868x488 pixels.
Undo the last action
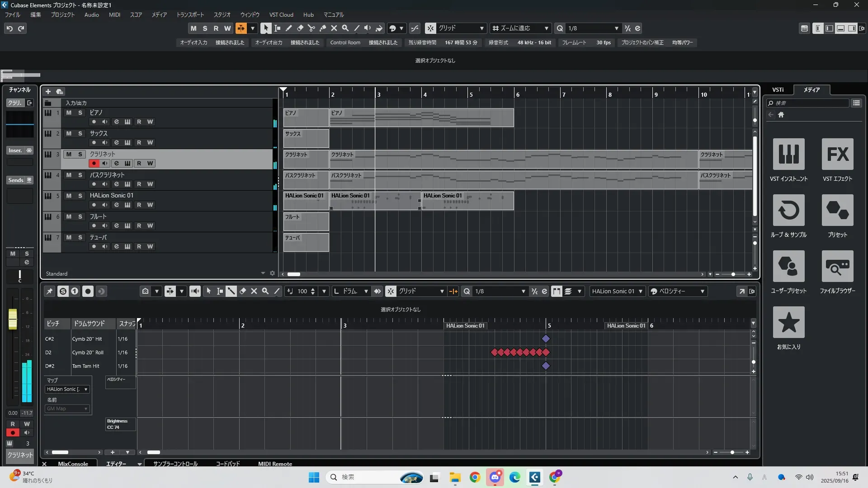(9, 28)
